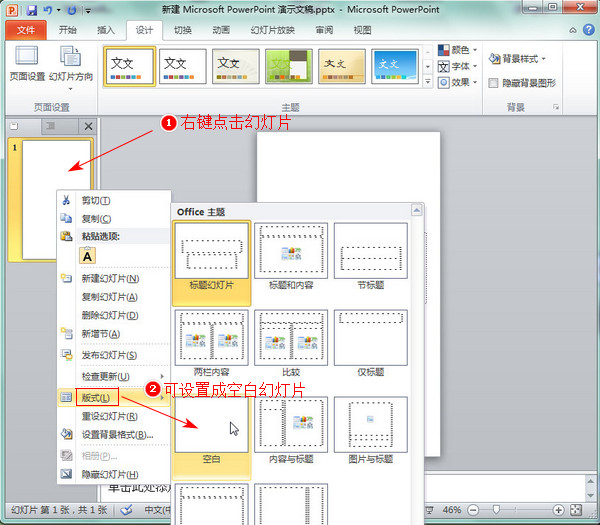Choose the 空白 blank layout
The width and height of the screenshot is (600, 525).
tap(212, 436)
